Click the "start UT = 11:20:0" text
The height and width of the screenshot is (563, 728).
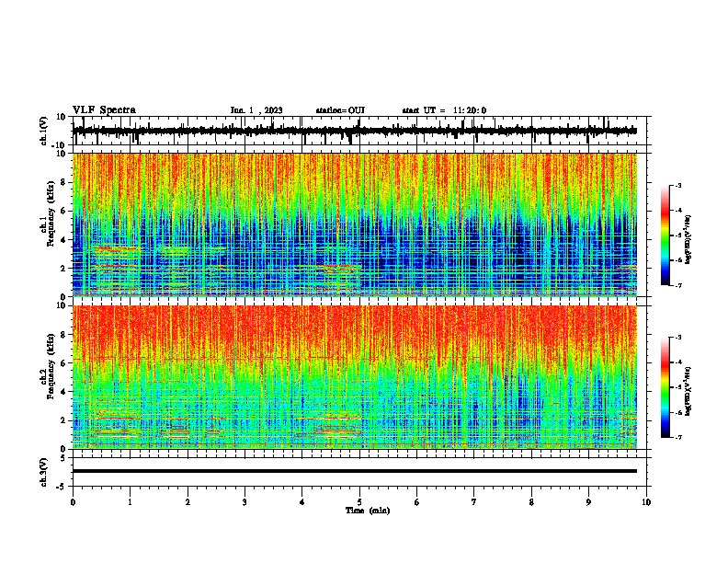click(x=444, y=110)
